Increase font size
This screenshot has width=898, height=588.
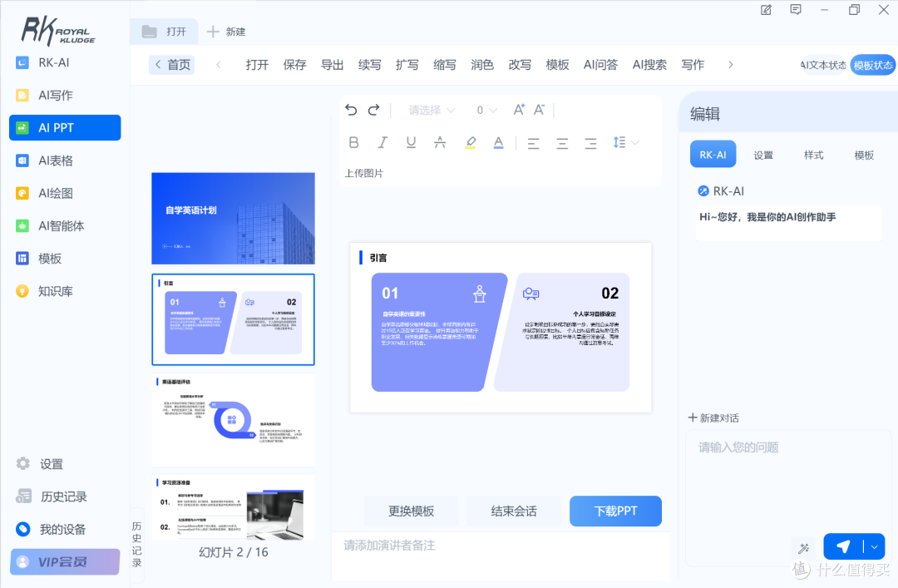point(519,110)
